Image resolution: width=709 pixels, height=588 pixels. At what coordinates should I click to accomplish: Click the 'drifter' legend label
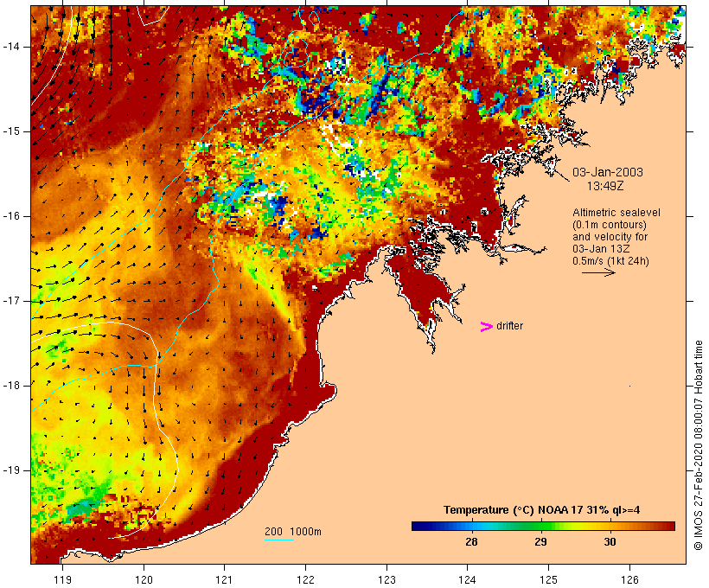pyautogui.click(x=509, y=326)
